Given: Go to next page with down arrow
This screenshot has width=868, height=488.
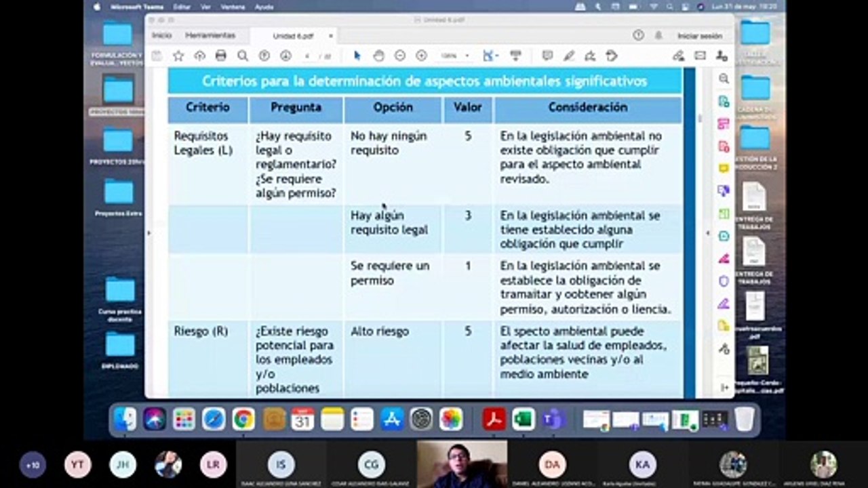Looking at the screenshot, I should tap(285, 56).
